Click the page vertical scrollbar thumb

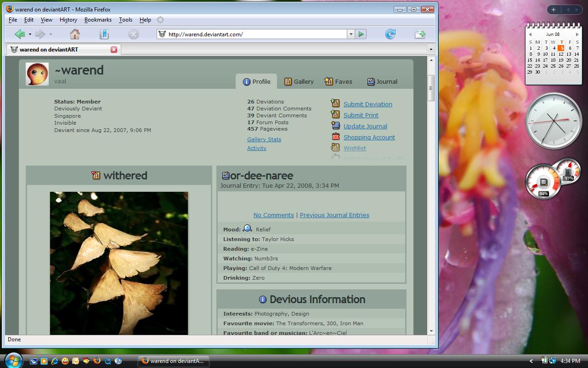click(x=431, y=88)
